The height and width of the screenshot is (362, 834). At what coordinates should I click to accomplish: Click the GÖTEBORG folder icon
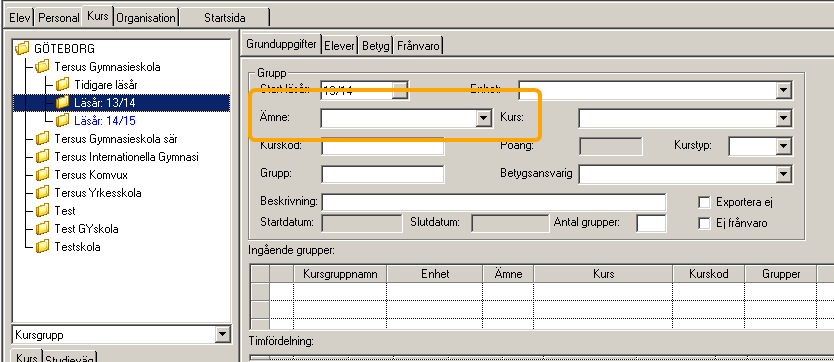coord(22,49)
